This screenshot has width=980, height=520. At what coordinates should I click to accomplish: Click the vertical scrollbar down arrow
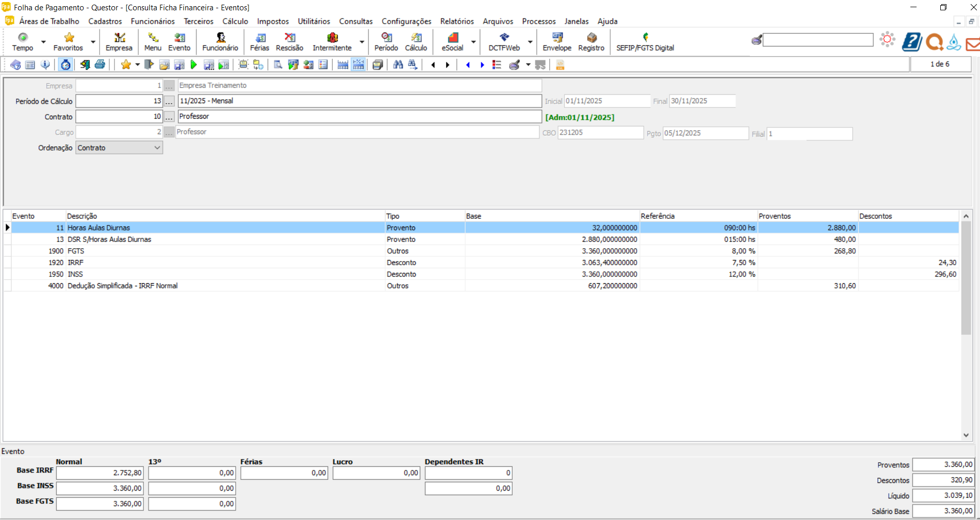[x=966, y=435]
